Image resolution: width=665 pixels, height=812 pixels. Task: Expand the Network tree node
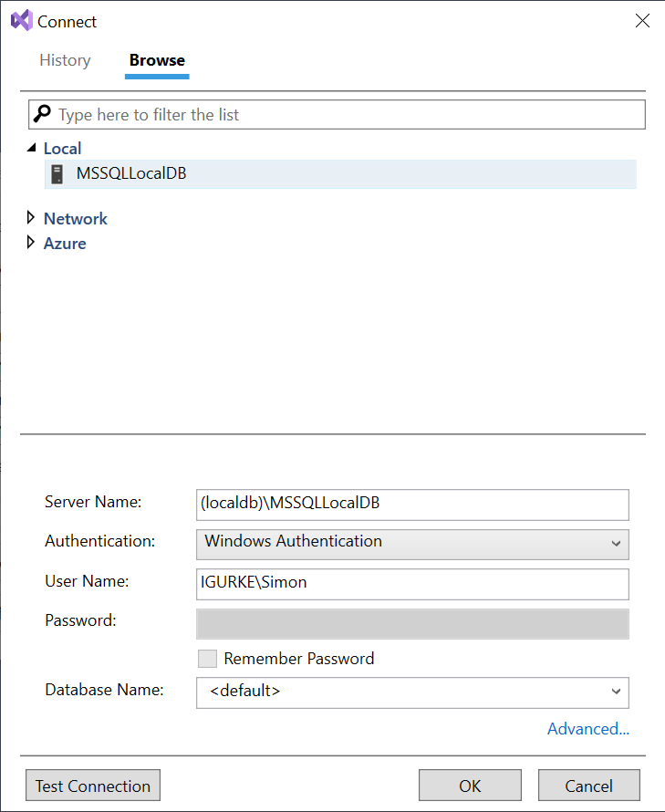point(32,218)
